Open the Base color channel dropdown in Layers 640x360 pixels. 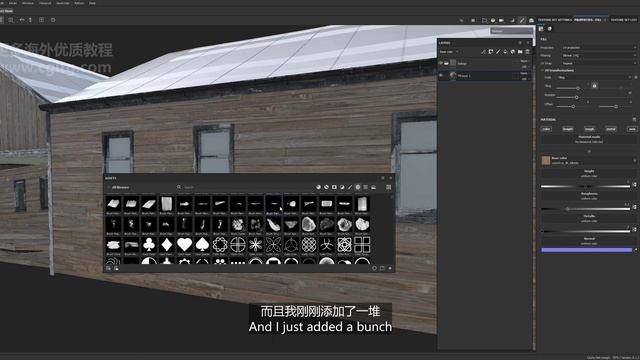coord(449,52)
